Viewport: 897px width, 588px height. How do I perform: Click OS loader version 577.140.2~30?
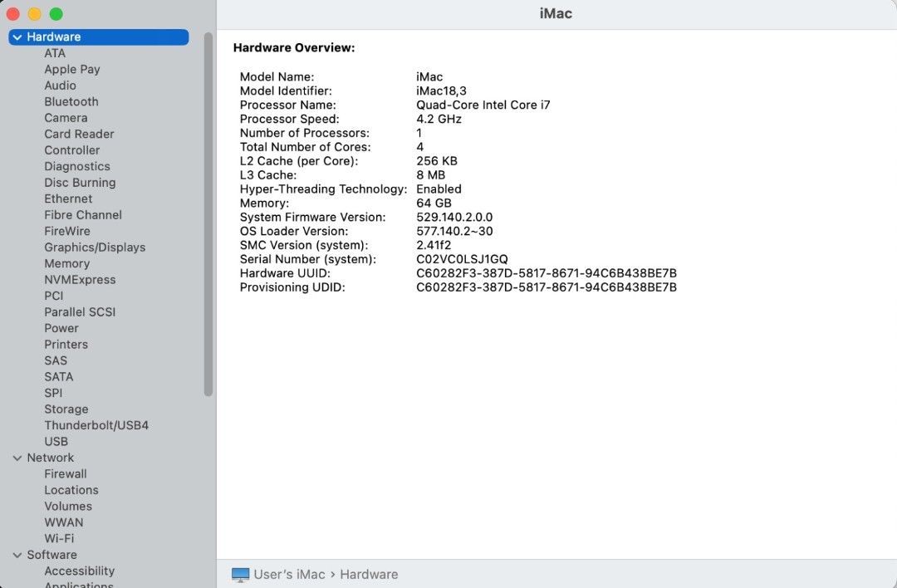[454, 231]
